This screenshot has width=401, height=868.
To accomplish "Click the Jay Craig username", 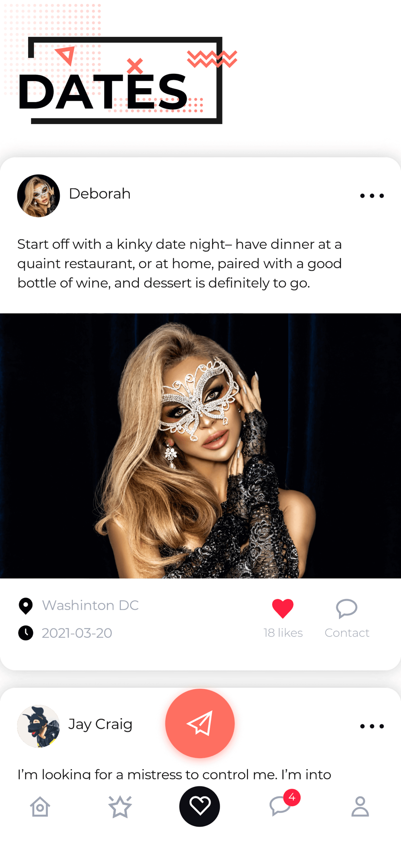I will 101,724.
